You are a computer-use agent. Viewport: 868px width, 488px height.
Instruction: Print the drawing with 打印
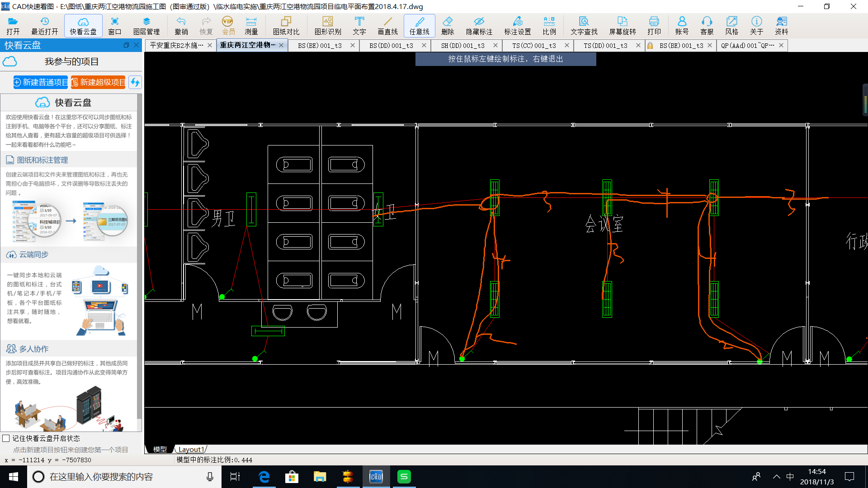click(x=654, y=26)
